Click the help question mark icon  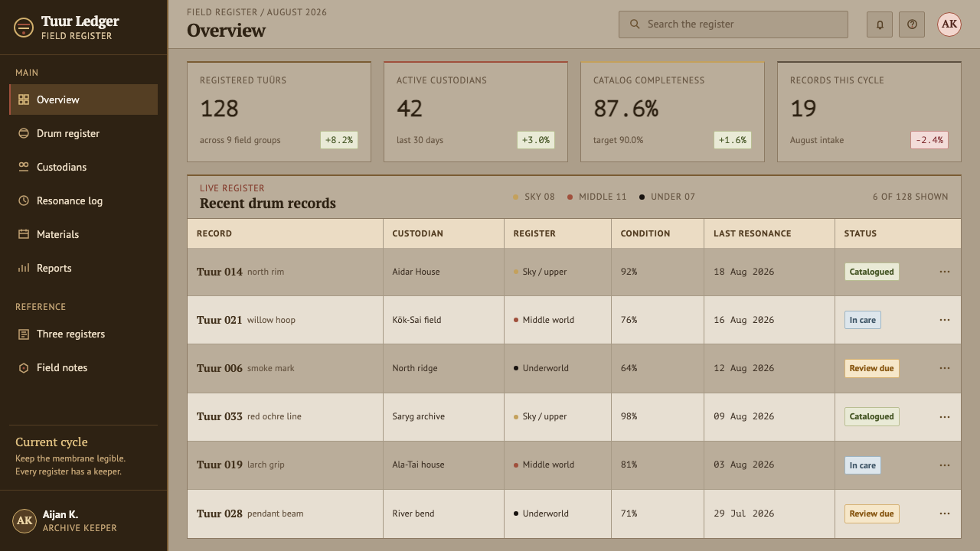pyautogui.click(x=912, y=24)
